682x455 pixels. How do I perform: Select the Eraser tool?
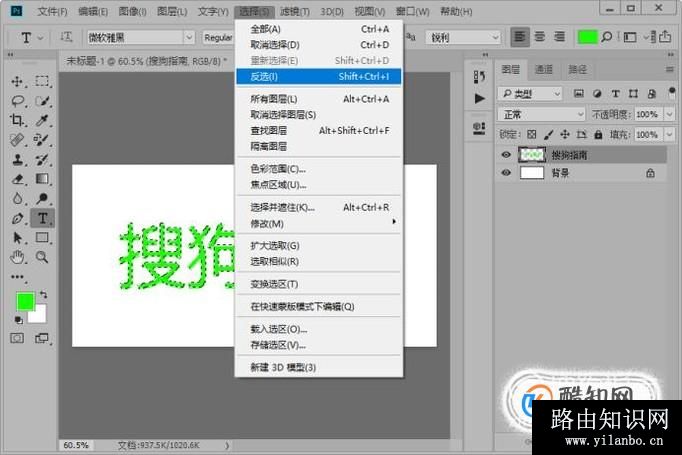click(17, 179)
